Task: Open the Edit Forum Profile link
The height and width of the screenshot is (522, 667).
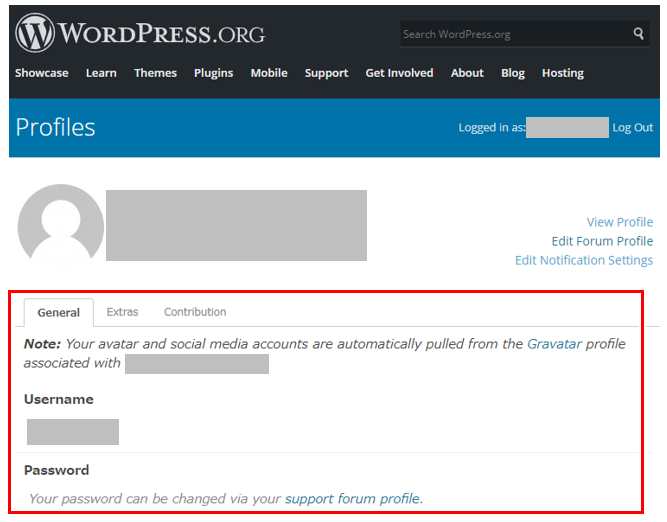Action: tap(602, 241)
